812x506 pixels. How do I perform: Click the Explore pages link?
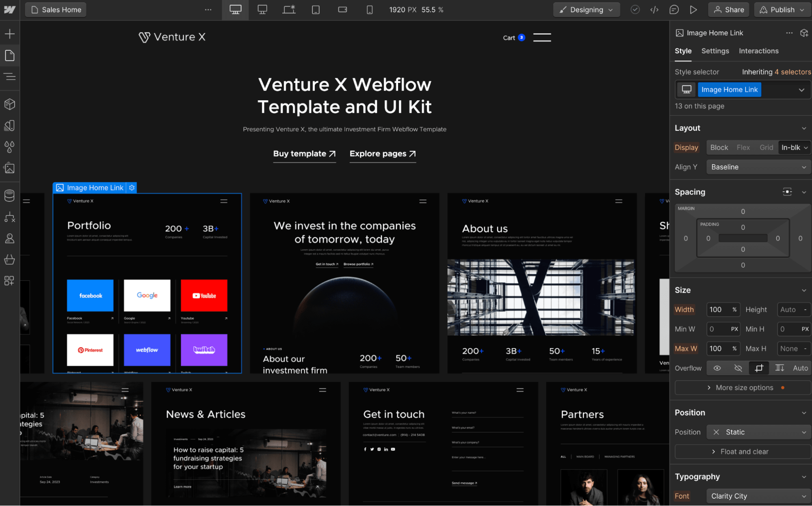tap(383, 154)
